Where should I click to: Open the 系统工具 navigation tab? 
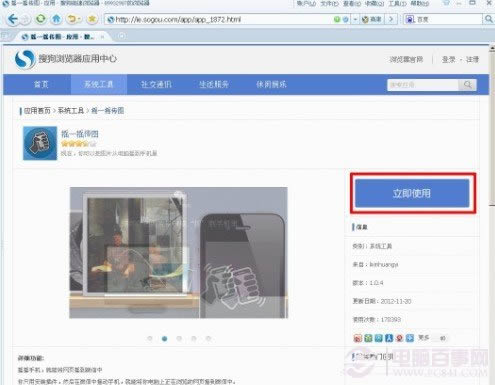(99, 84)
